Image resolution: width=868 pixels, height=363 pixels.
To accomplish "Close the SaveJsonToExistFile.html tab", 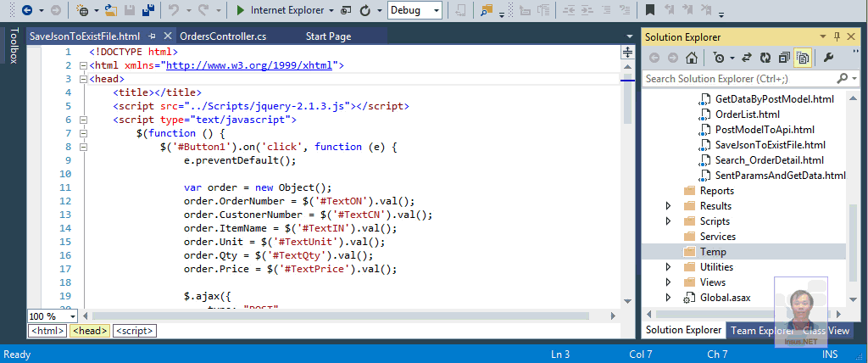I will [167, 36].
